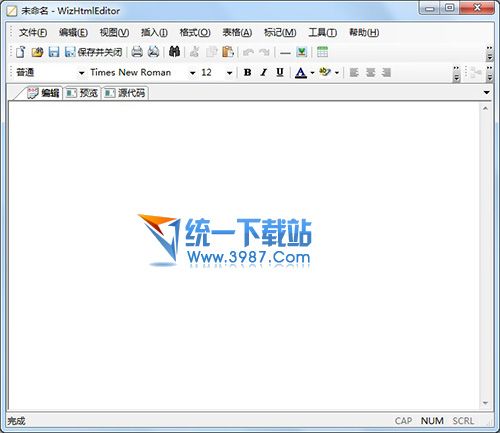Insert a horizontal line via toolbar

285,53
